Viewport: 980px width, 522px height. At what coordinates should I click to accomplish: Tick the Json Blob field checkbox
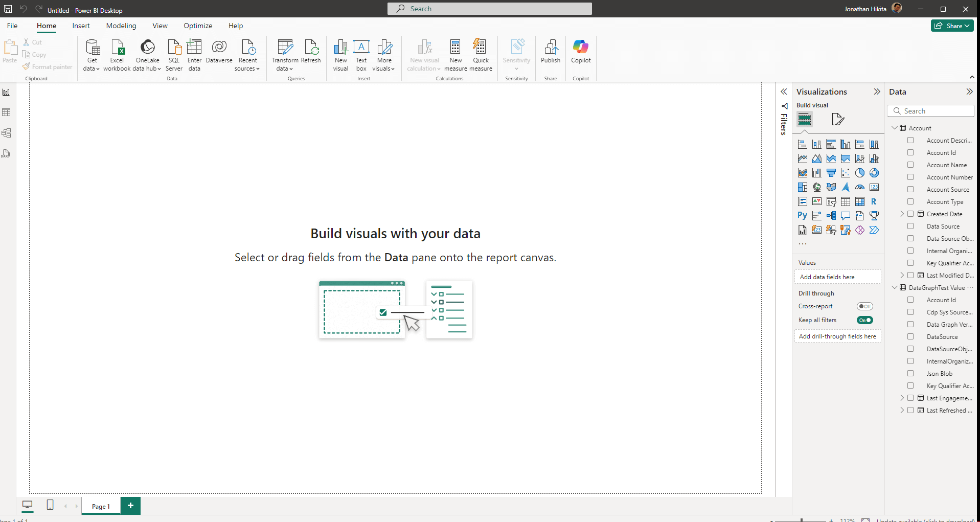(910, 374)
